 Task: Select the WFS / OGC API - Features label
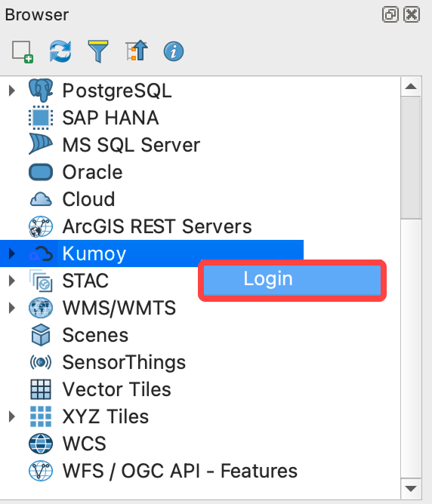tap(180, 472)
